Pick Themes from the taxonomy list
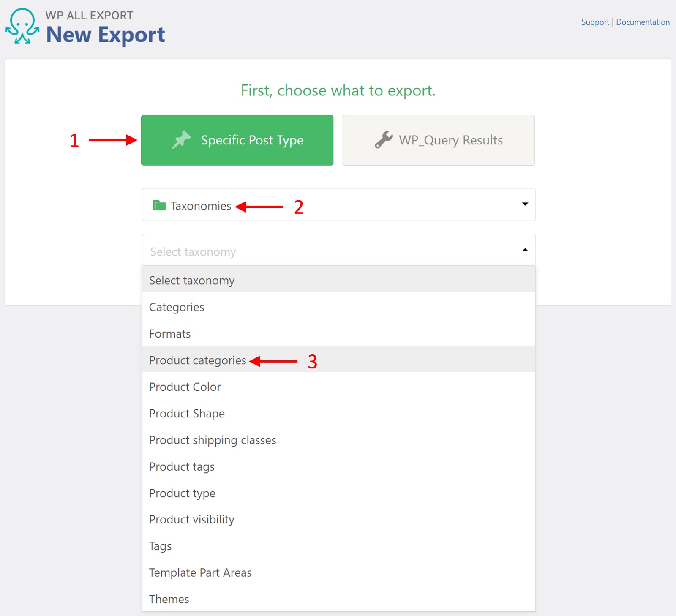The height and width of the screenshot is (616, 676). (339, 599)
